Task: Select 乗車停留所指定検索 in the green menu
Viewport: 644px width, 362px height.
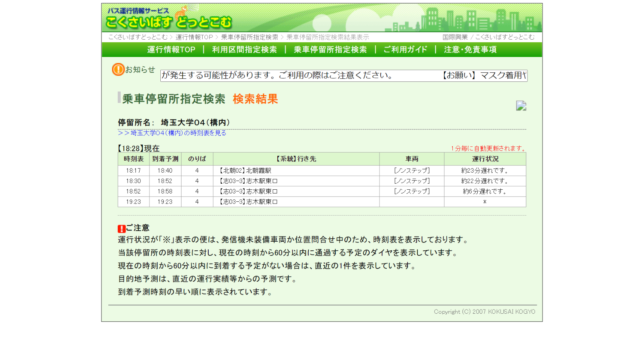Action: (330, 50)
